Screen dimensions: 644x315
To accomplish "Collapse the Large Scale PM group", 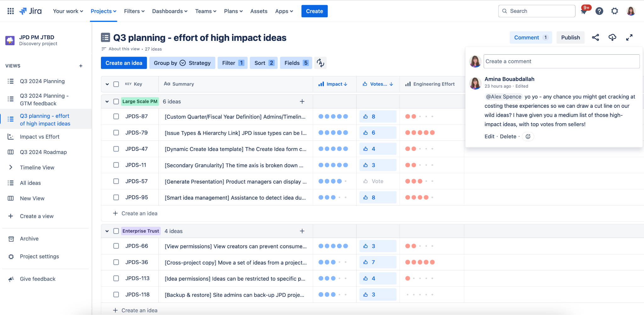I will click(x=107, y=102).
